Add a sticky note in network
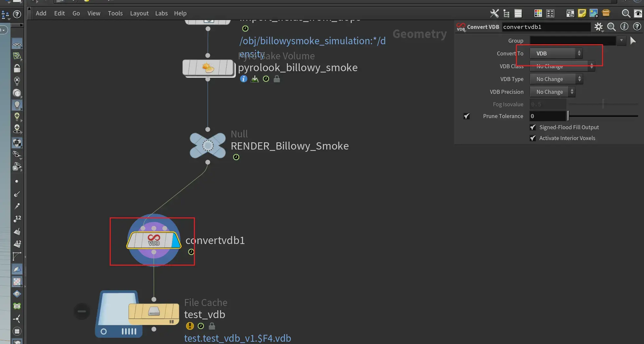 click(x=582, y=13)
